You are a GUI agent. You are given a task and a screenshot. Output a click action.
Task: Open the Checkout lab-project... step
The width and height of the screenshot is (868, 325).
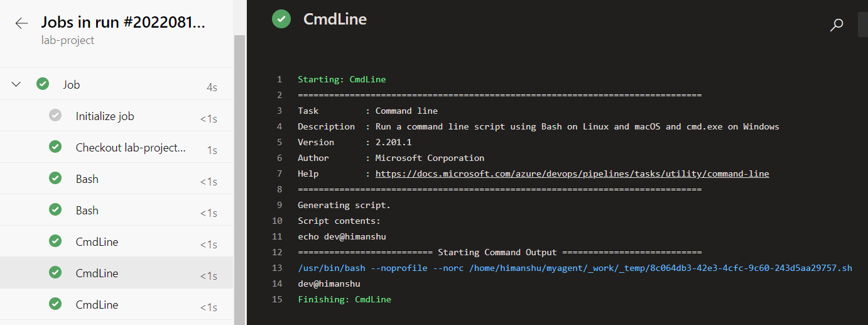pyautogui.click(x=116, y=146)
